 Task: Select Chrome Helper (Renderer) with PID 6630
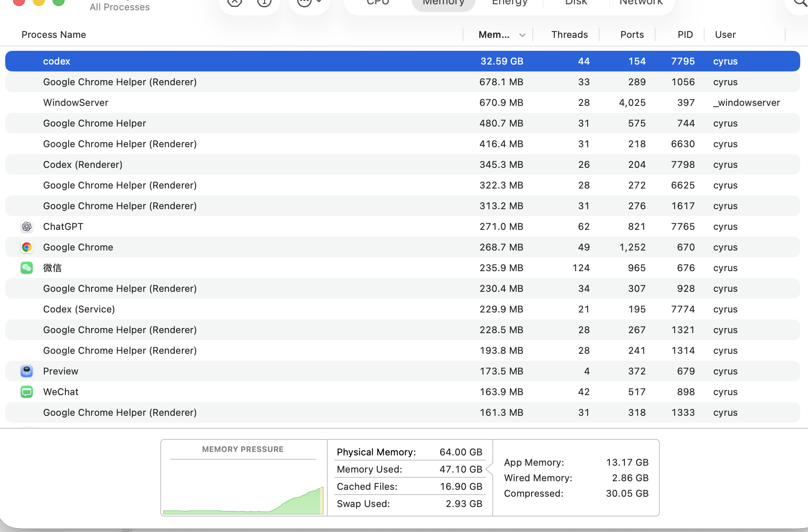coord(403,144)
